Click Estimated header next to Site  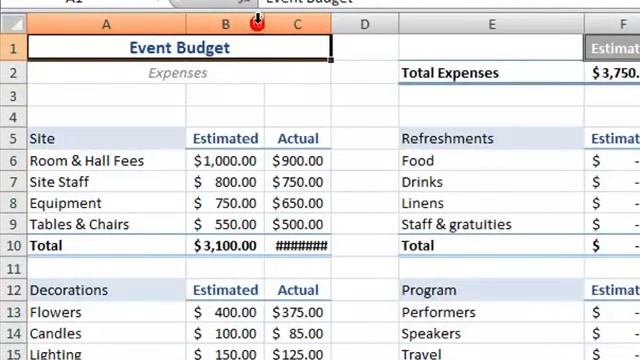click(225, 138)
